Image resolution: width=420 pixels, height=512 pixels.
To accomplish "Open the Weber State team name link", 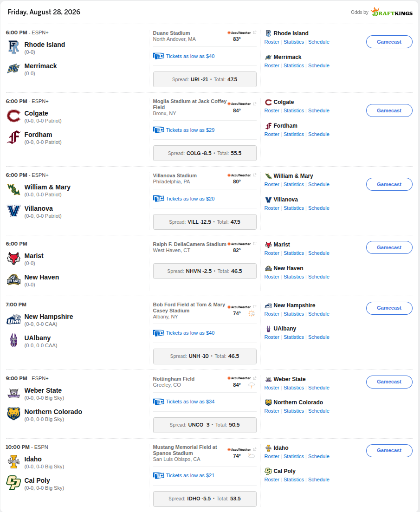I will (290, 379).
